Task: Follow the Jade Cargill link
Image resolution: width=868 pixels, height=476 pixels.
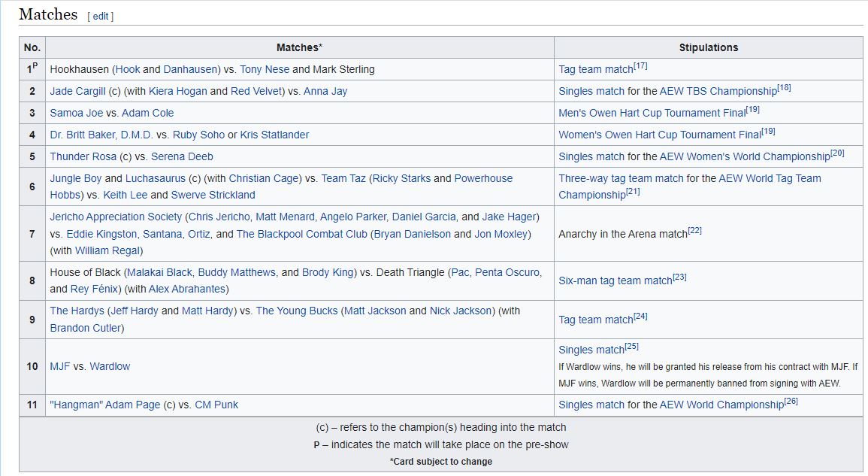Action: point(77,91)
